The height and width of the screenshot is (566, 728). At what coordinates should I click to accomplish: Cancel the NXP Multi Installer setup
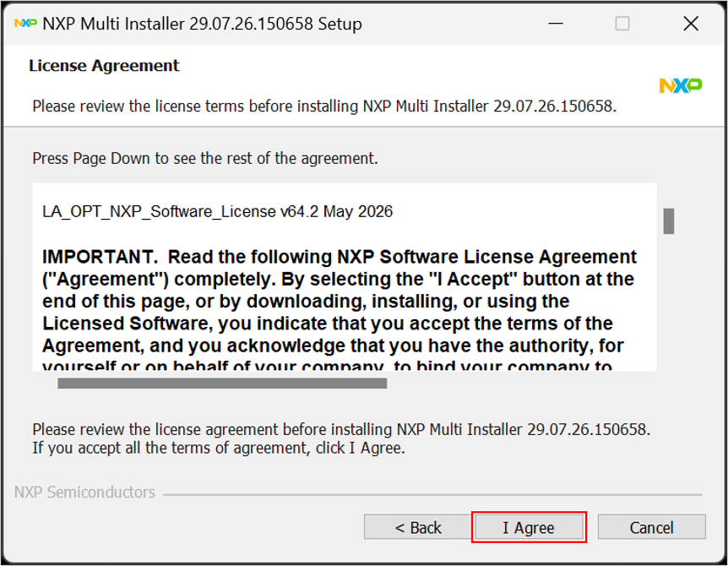pos(651,527)
